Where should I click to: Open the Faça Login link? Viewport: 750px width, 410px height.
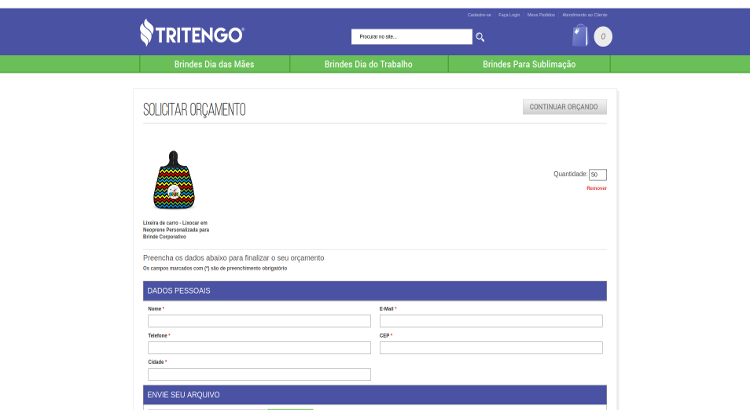tap(509, 15)
